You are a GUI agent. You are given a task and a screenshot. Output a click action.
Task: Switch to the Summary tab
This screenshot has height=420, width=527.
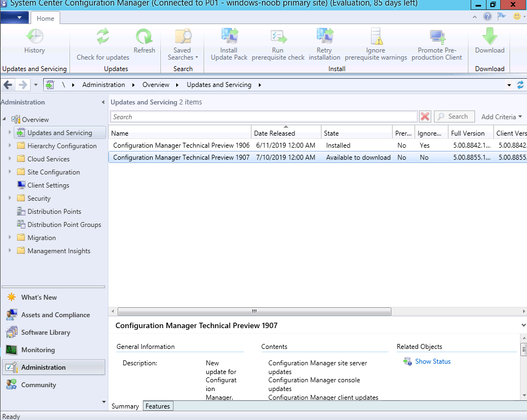click(x=125, y=406)
